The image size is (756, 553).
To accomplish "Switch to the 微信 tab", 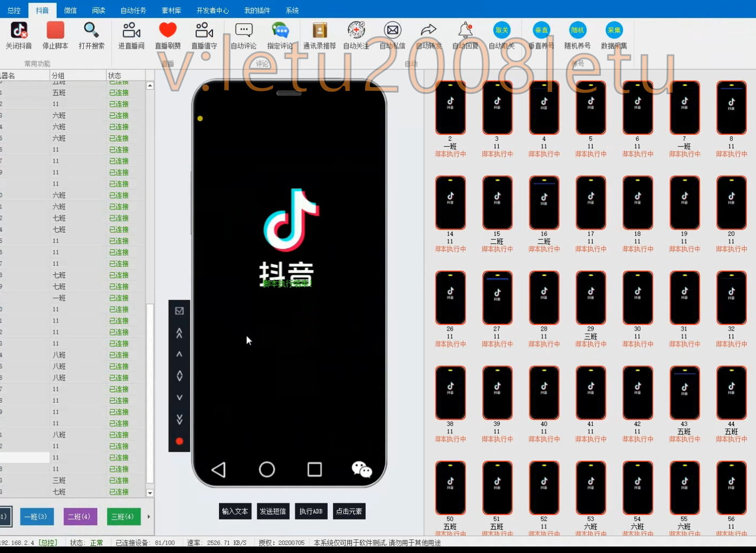I will click(70, 10).
